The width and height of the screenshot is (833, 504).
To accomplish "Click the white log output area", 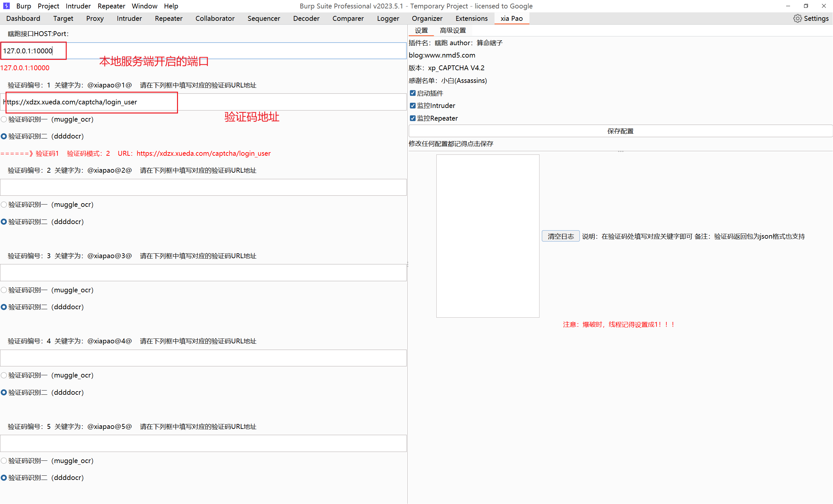I will (487, 236).
